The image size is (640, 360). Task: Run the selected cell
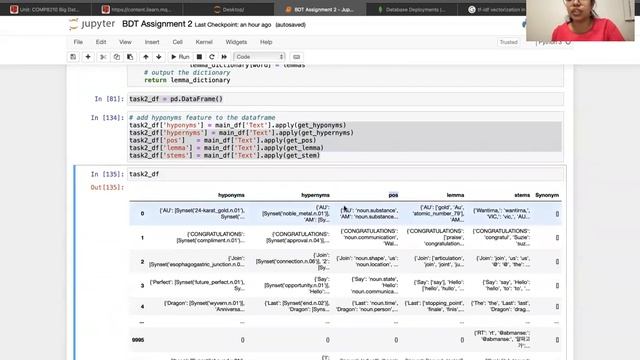180,57
